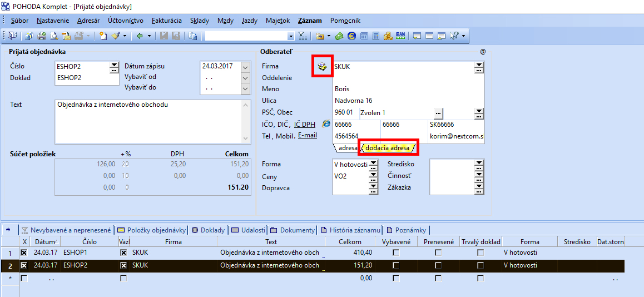This screenshot has width=644, height=297.
Task: Click the Číslo field list button
Action: click(114, 68)
